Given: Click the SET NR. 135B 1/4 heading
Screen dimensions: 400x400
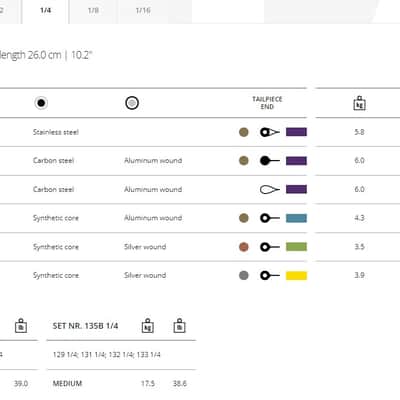Looking at the screenshot, I should (x=85, y=326).
